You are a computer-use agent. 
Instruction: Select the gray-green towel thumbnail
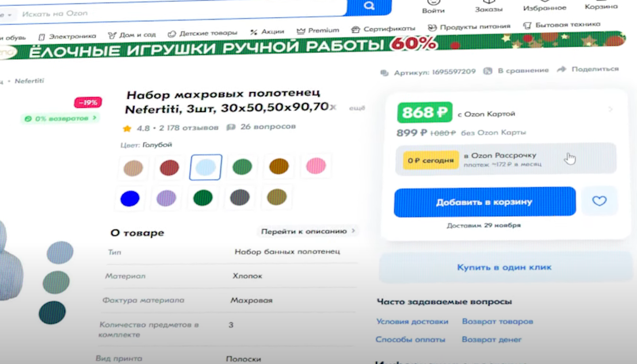56,282
